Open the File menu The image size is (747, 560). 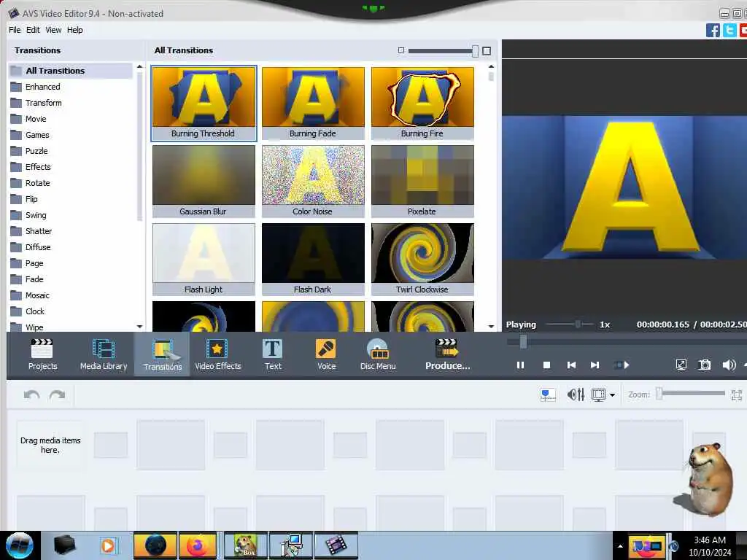pos(15,29)
